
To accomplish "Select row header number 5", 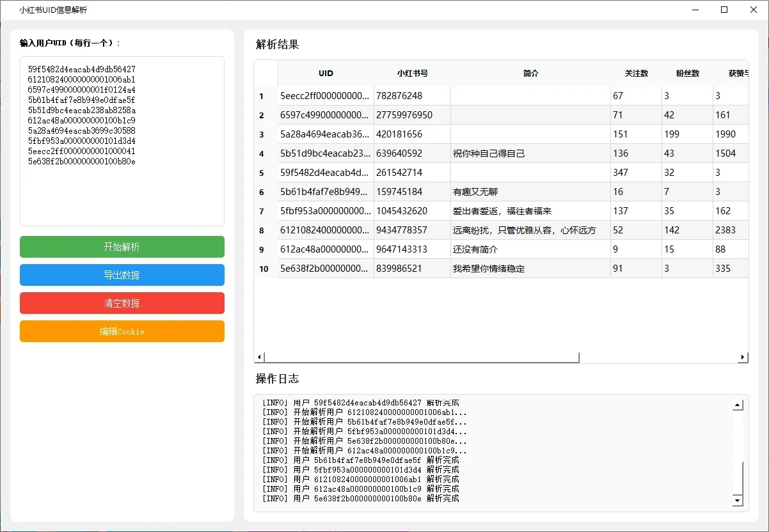I will pos(266,173).
